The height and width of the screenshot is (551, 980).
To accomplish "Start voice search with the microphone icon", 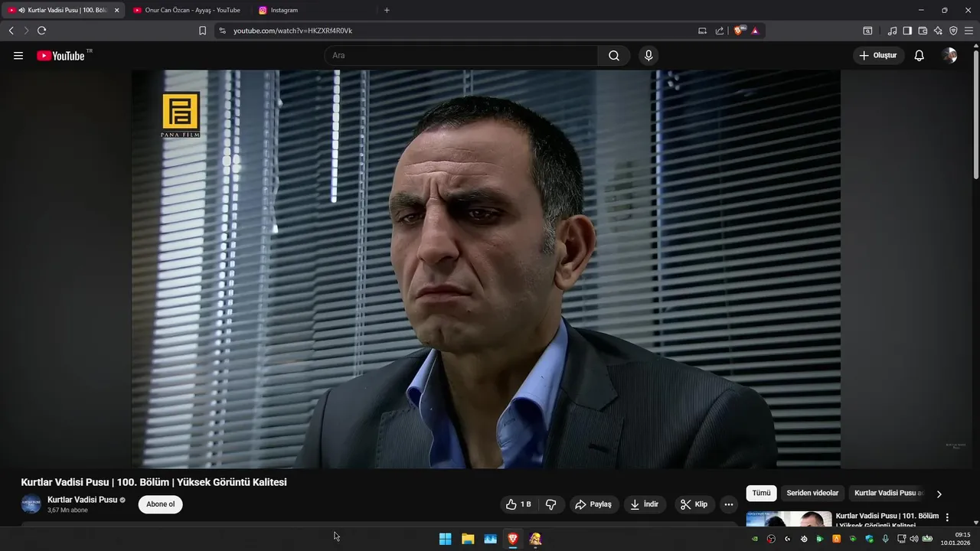I will 648,56.
